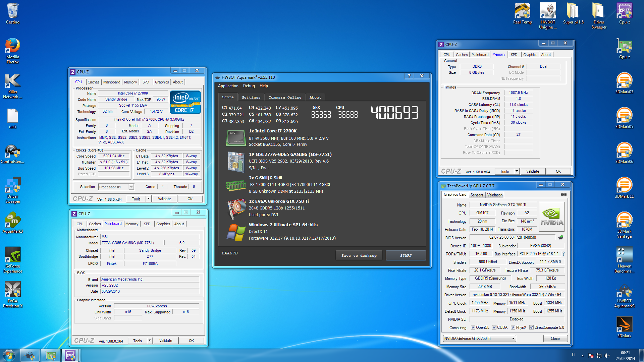Viewport: 644px width, 362px height.
Task: Expand Tools dropdown arrow in Mainboard window
Action: click(150, 341)
